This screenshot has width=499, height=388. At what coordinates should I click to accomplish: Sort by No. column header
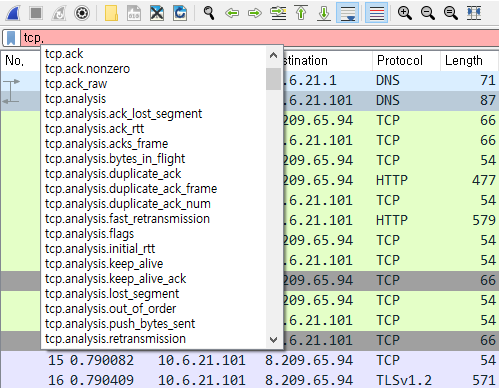[x=21, y=61]
